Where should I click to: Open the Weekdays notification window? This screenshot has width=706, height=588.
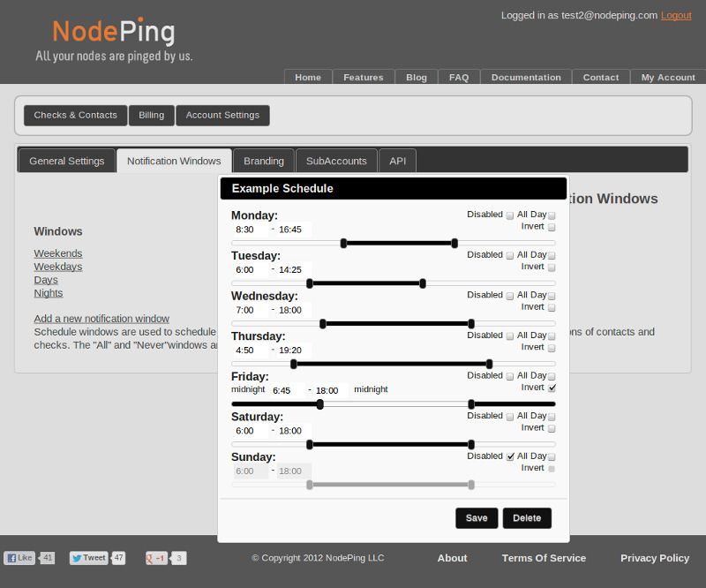[57, 266]
